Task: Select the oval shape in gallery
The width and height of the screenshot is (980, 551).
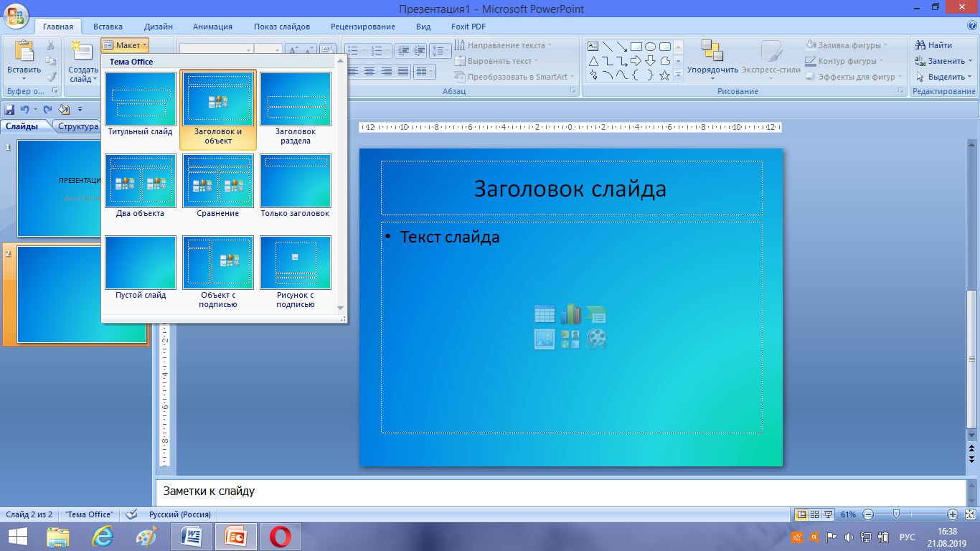Action: tap(650, 47)
